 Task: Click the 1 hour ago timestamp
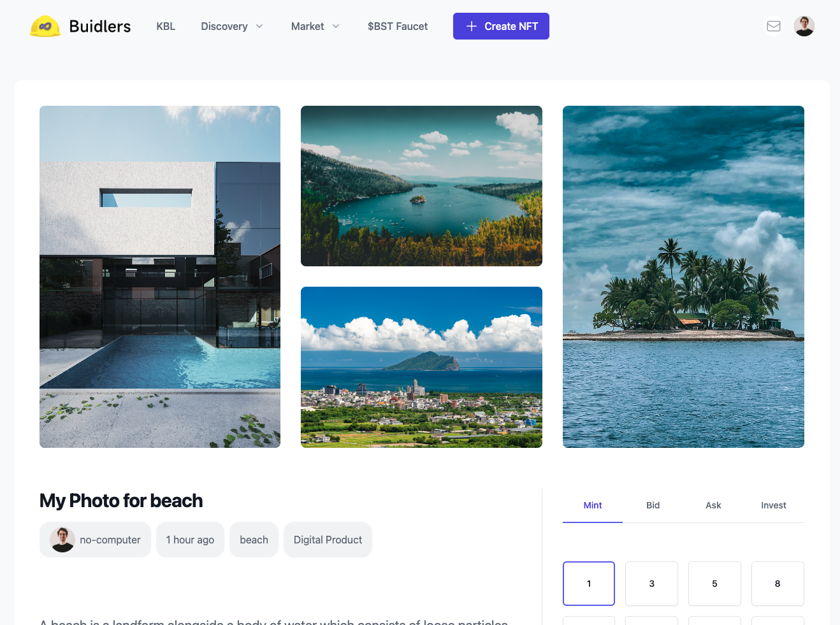[190, 540]
